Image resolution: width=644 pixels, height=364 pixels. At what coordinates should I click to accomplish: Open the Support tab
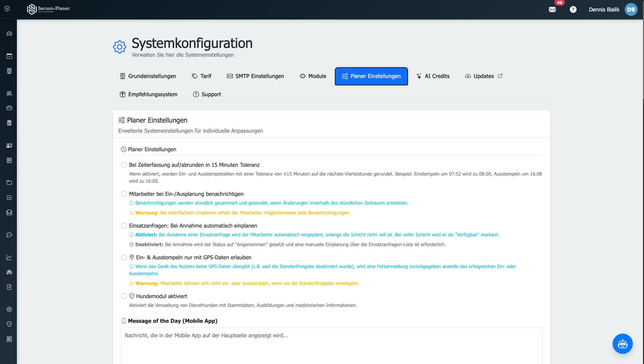[207, 95]
